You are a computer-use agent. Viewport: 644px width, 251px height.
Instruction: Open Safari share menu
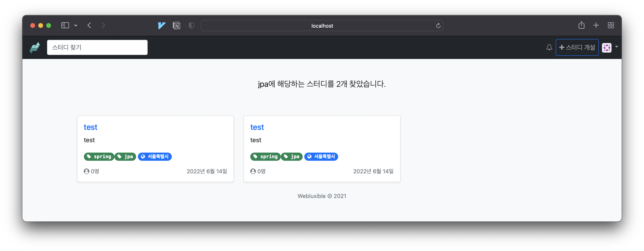[581, 25]
